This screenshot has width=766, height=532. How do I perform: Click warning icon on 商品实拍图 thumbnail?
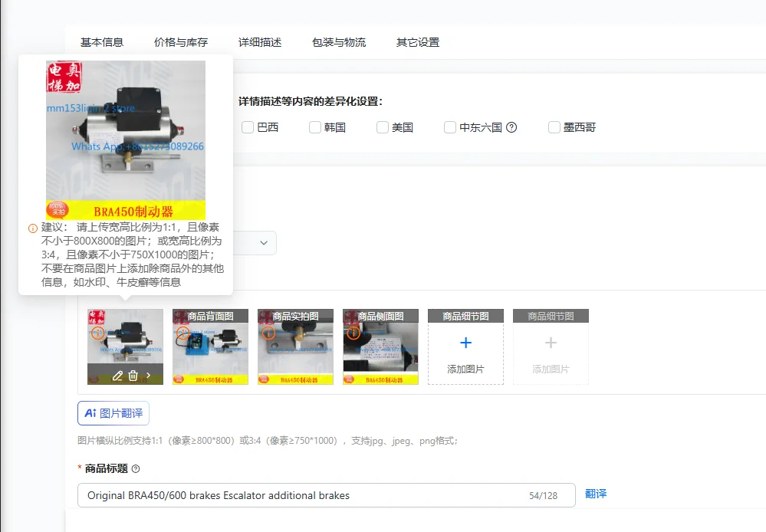tap(268, 333)
